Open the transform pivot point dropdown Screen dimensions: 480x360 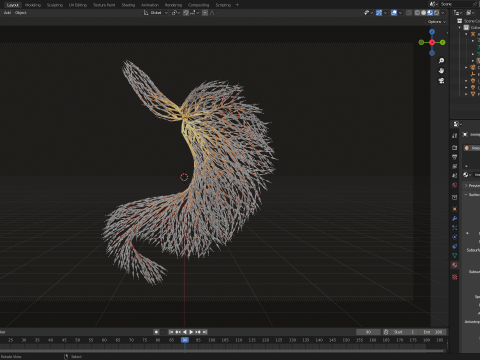pos(176,13)
